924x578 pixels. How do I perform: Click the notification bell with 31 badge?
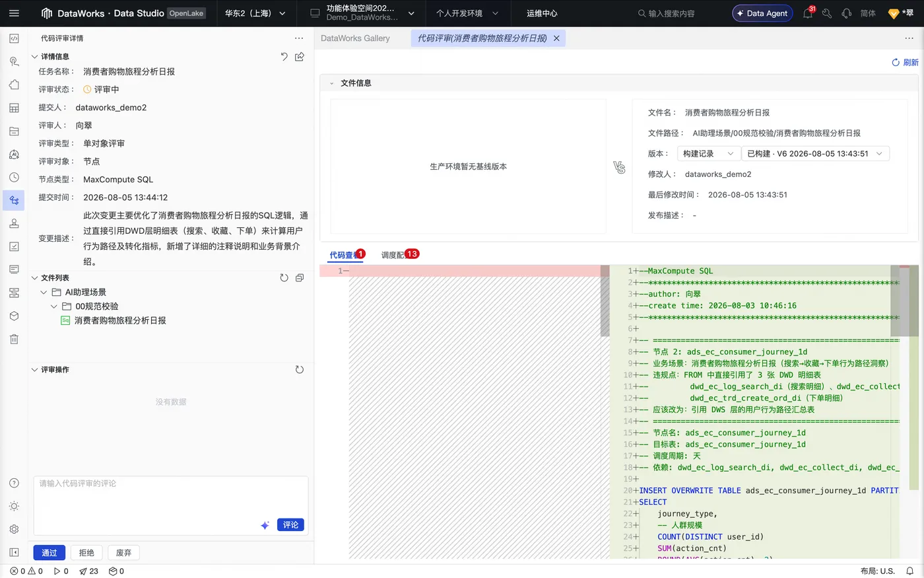pos(808,13)
